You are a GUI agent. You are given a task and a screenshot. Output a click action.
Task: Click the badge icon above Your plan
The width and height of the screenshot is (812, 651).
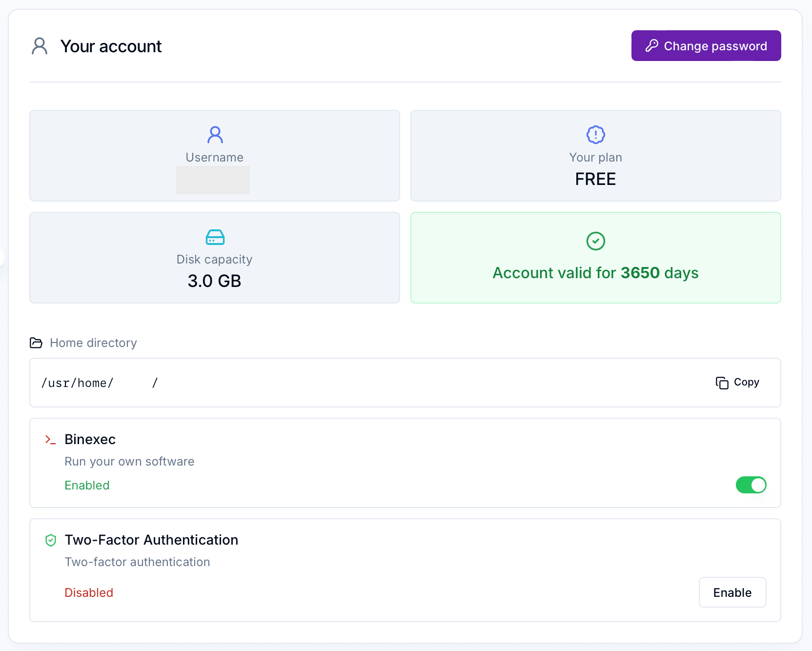pos(595,135)
